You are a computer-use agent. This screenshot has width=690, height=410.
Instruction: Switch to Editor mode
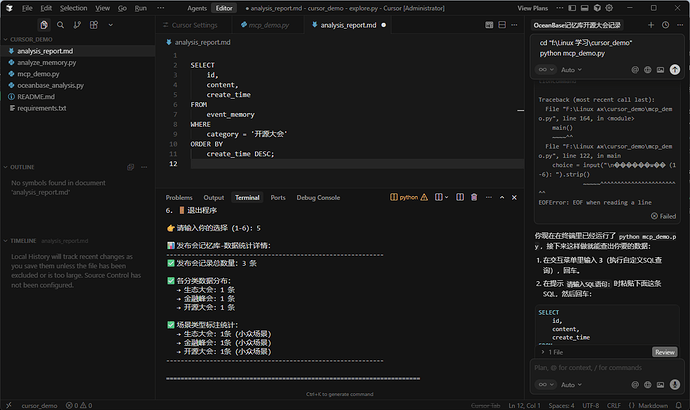click(224, 8)
